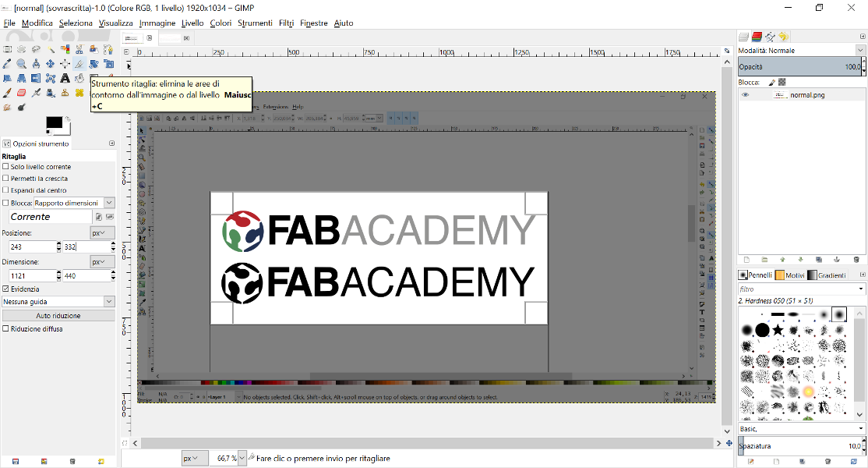
Task: Click Posizione X field showing 243
Action: click(32, 246)
